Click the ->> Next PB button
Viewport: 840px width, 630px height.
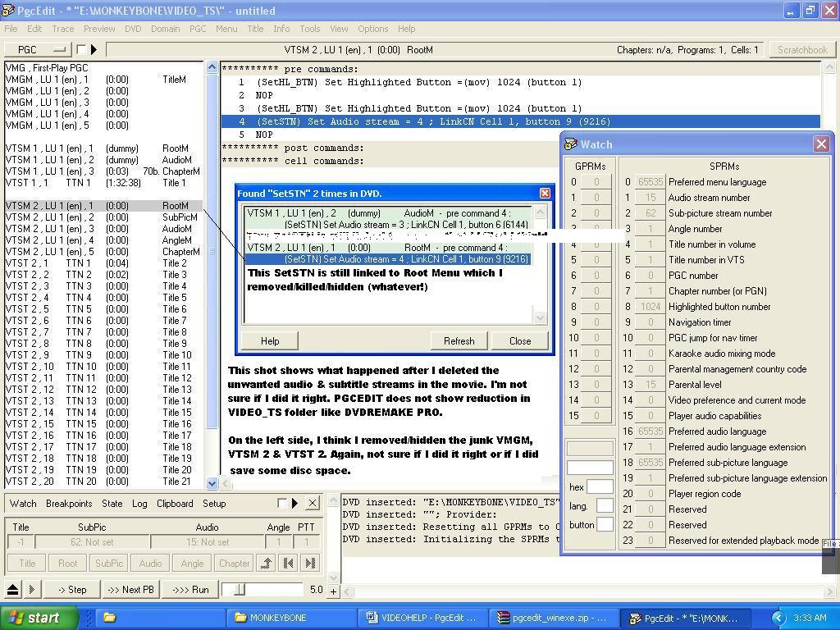click(x=130, y=590)
